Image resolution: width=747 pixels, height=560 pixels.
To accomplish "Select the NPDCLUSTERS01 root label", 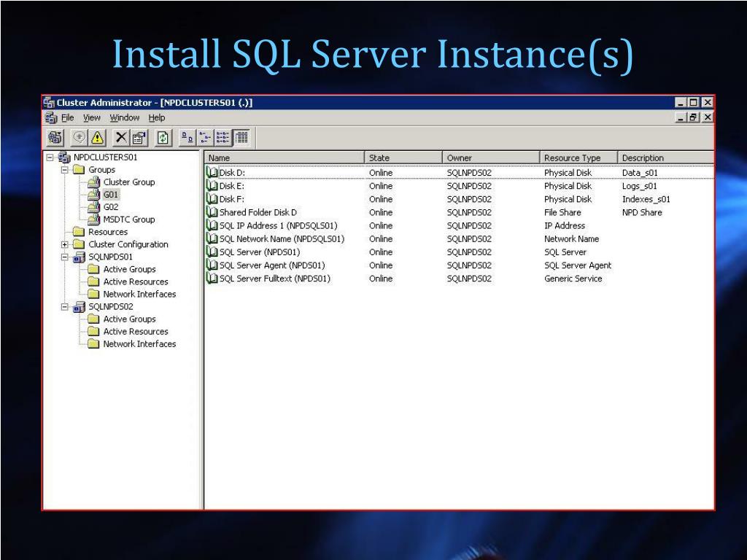I will point(105,157).
